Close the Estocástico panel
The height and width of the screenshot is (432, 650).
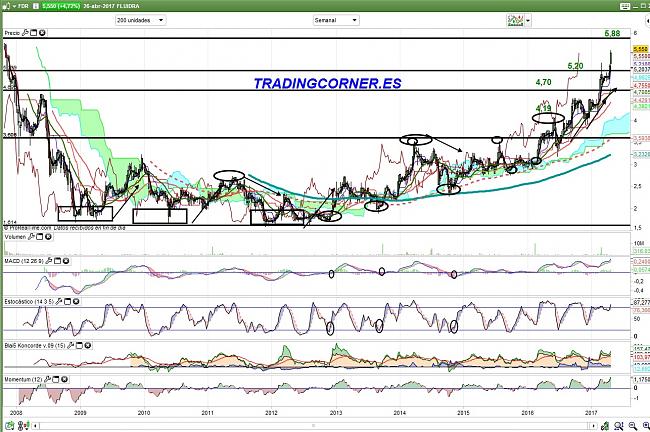click(76, 301)
